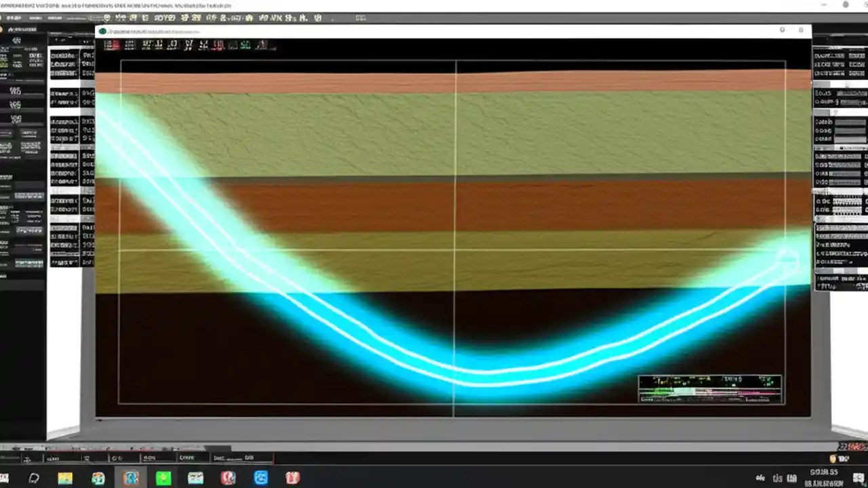This screenshot has width=868, height=488.
Task: Click the green measurement icon in the viewer toolbar
Action: 244,45
